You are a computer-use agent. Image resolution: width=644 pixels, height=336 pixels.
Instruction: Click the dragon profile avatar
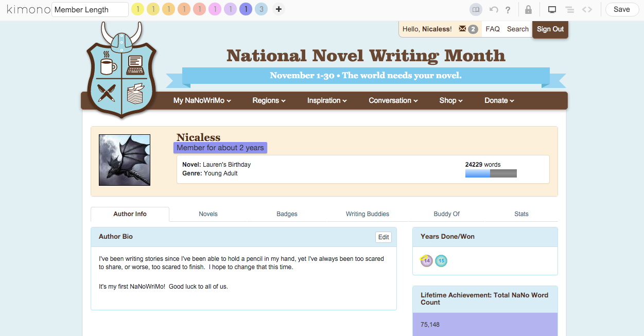point(125,160)
